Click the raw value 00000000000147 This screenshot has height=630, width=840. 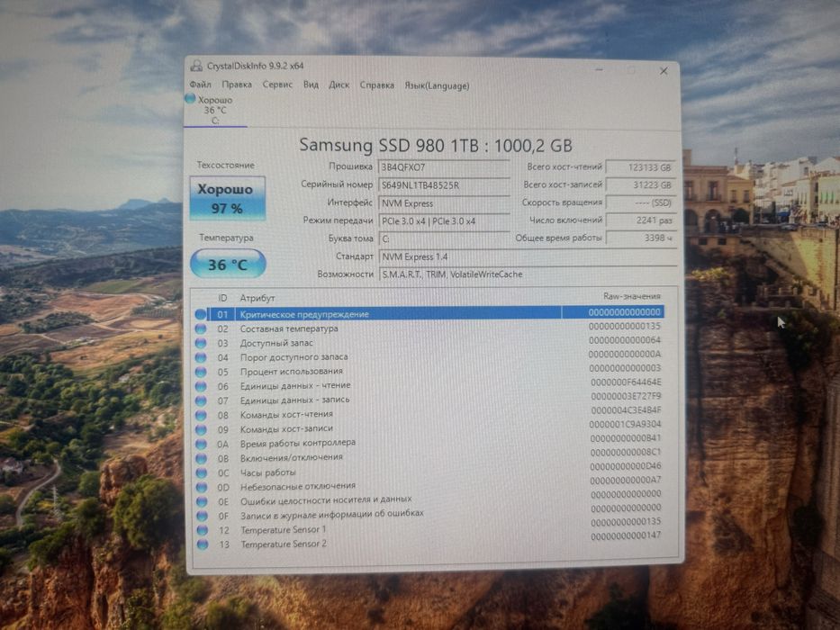[626, 535]
